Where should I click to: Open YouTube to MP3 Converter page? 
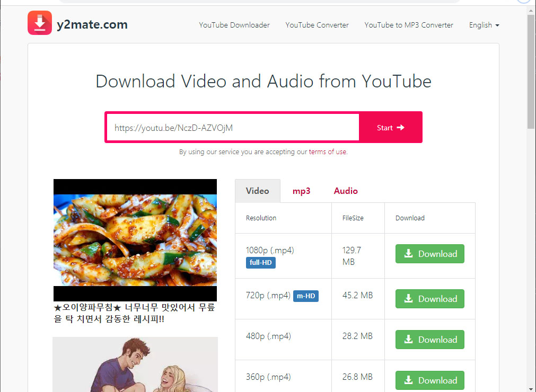click(x=409, y=25)
